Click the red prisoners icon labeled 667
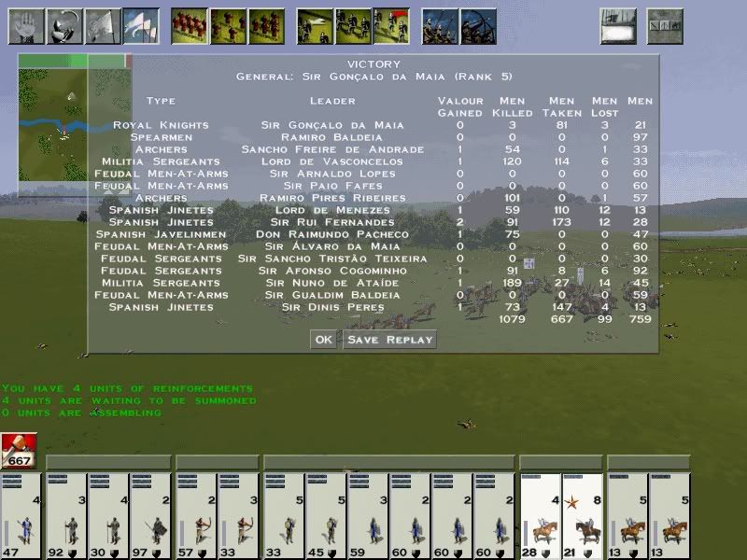 pyautogui.click(x=19, y=451)
